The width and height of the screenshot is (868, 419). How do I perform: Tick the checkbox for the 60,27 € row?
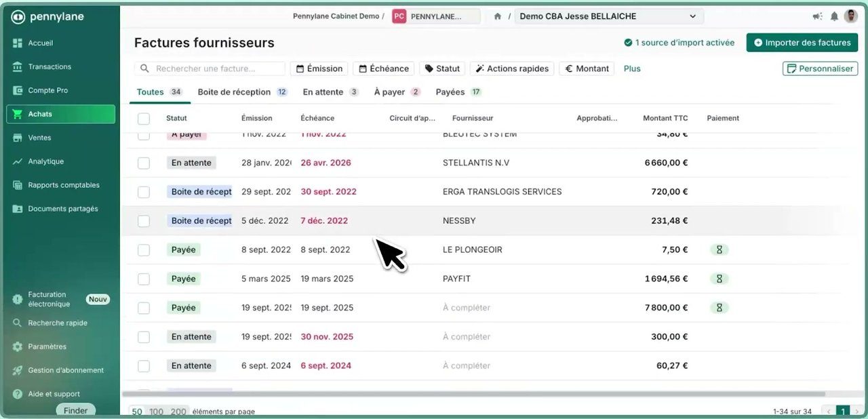(x=144, y=366)
